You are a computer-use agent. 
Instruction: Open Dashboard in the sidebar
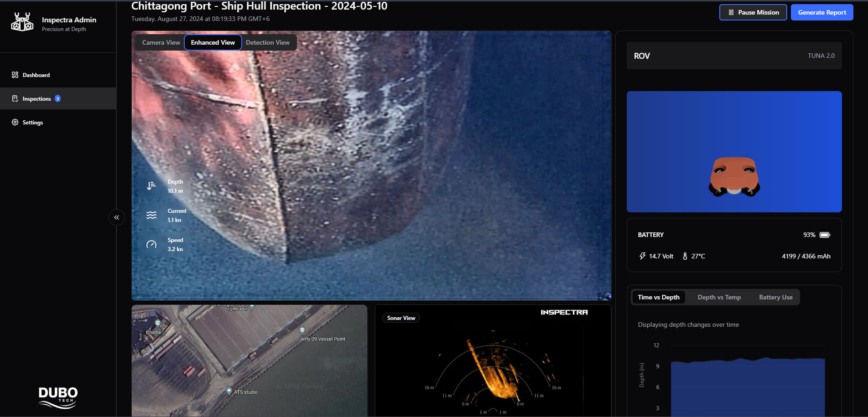tap(58, 75)
